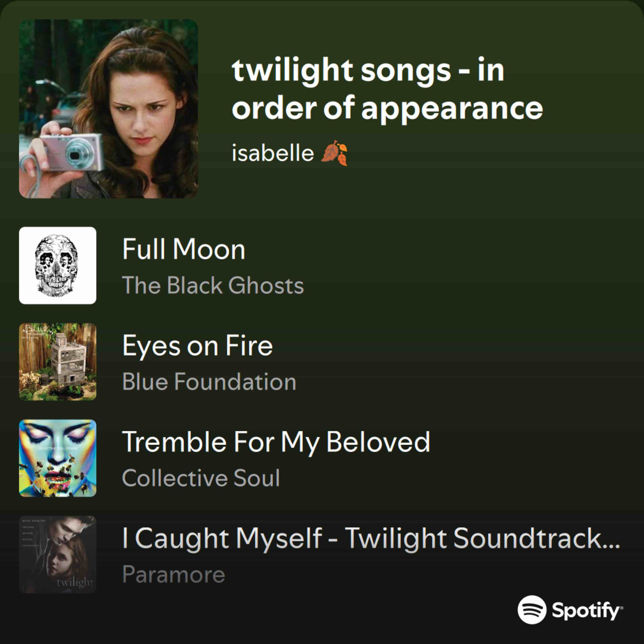
Task: Open the Full Moon skull album art
Action: click(x=58, y=265)
